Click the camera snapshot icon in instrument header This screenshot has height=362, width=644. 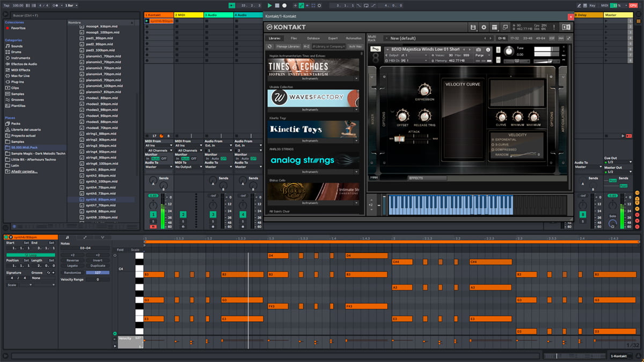tap(478, 49)
